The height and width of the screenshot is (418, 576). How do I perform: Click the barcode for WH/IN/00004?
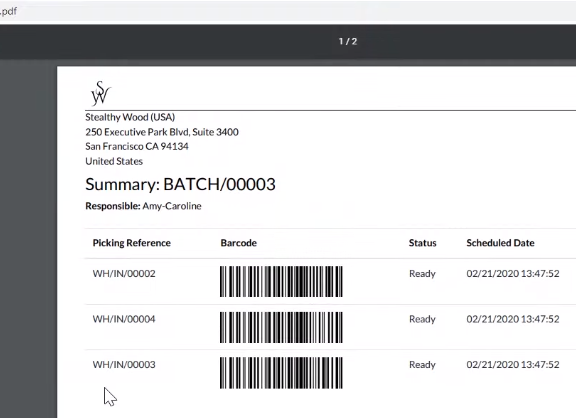pyautogui.click(x=281, y=327)
